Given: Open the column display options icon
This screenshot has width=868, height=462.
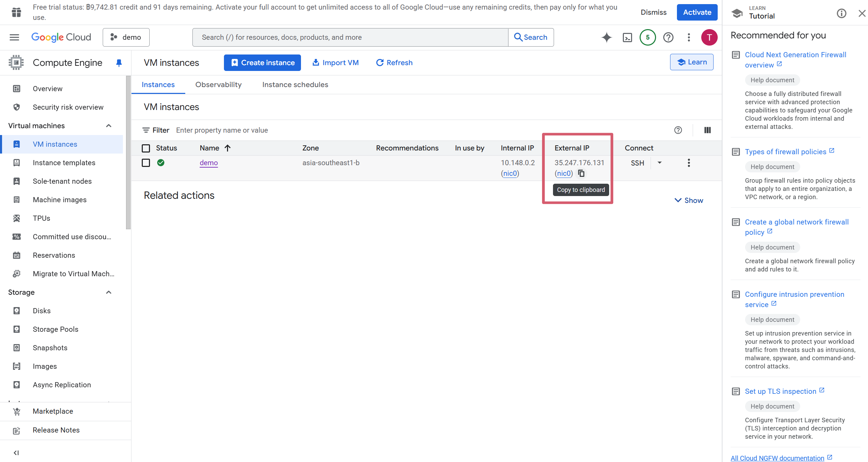Looking at the screenshot, I should pos(707,130).
